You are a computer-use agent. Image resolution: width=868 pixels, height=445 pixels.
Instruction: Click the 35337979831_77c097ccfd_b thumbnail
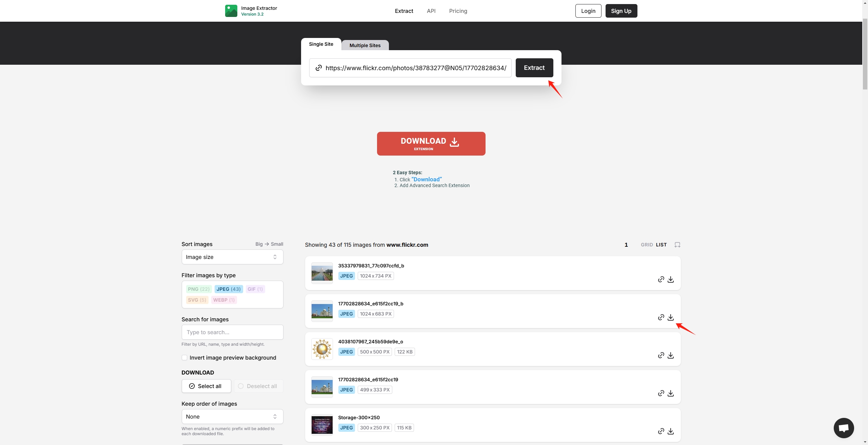(x=321, y=272)
